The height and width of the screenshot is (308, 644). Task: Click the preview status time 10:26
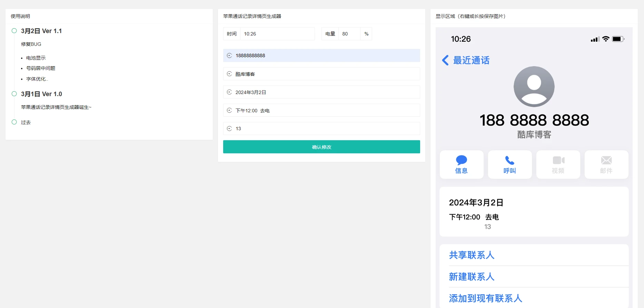click(461, 39)
